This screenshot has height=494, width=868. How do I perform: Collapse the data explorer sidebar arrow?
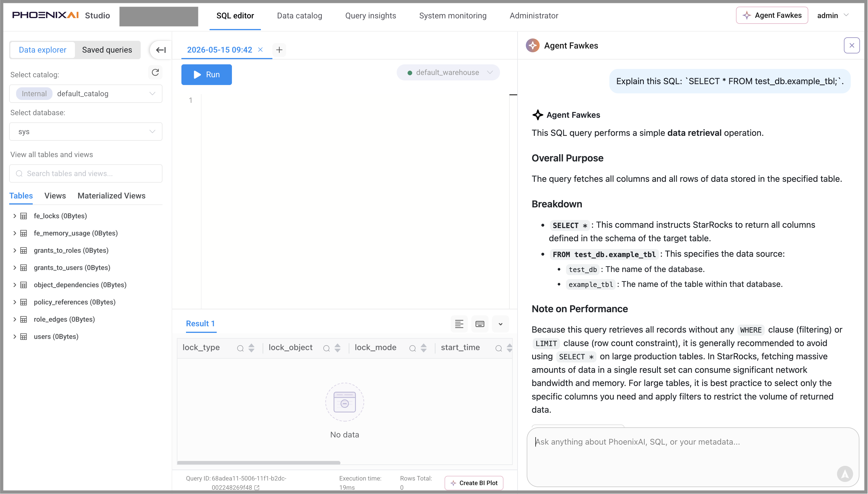coord(161,50)
